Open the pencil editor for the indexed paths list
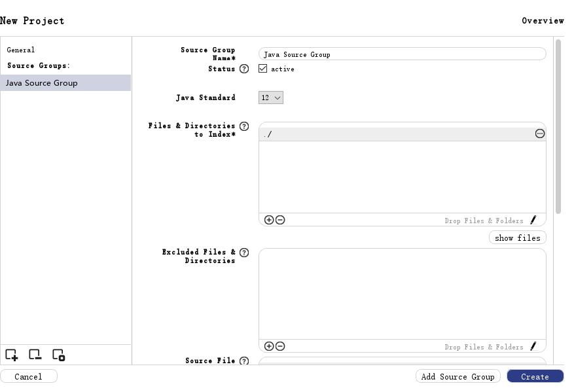The height and width of the screenshot is (392, 574). 533,220
